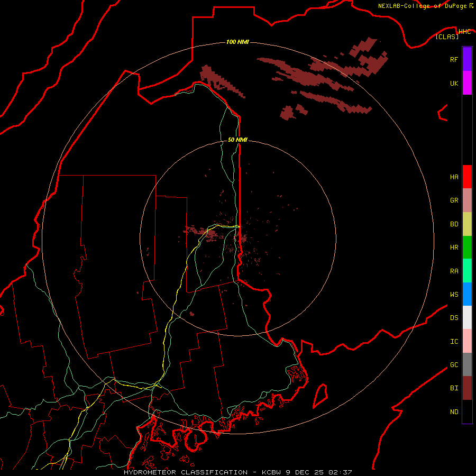Click the [CLAS] units label
Image resolution: width=476 pixels, height=476 pixels.
(x=447, y=36)
